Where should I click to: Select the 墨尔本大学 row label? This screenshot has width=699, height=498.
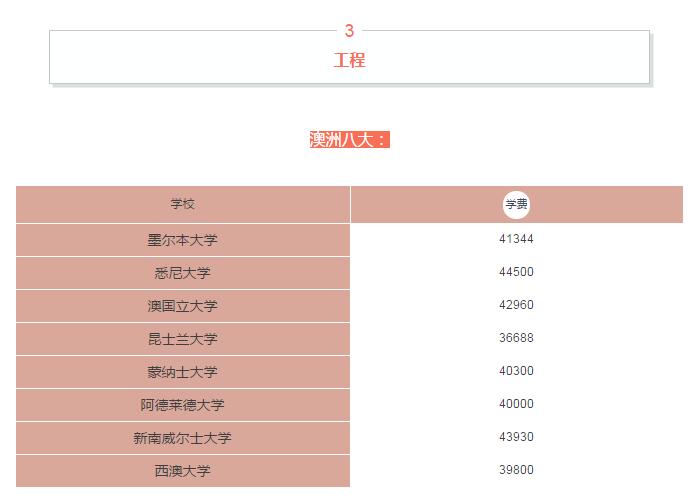[182, 240]
